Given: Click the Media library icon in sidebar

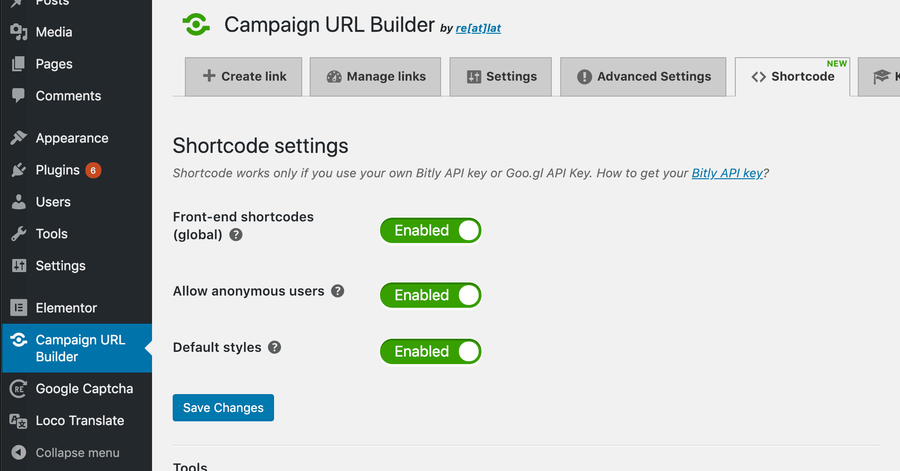Looking at the screenshot, I should [x=18, y=32].
